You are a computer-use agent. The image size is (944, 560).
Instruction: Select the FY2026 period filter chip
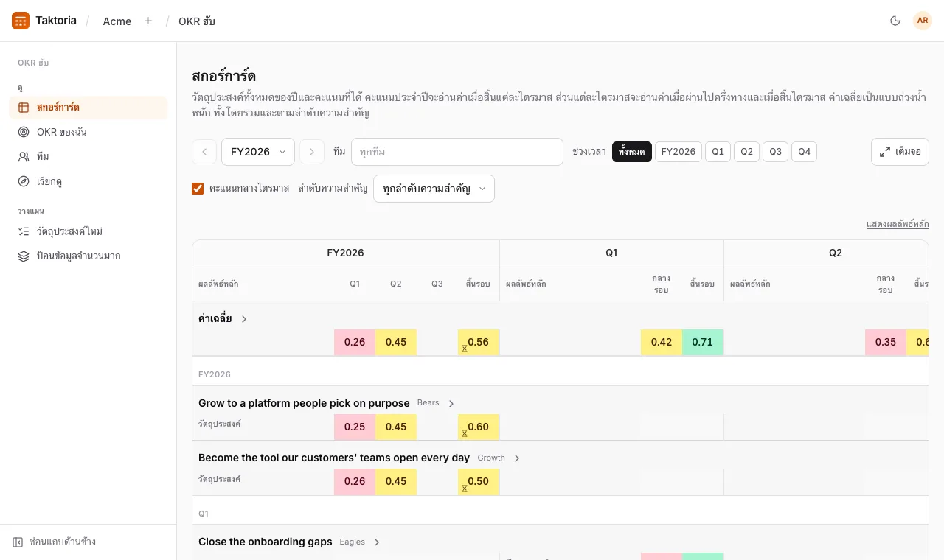pos(678,152)
